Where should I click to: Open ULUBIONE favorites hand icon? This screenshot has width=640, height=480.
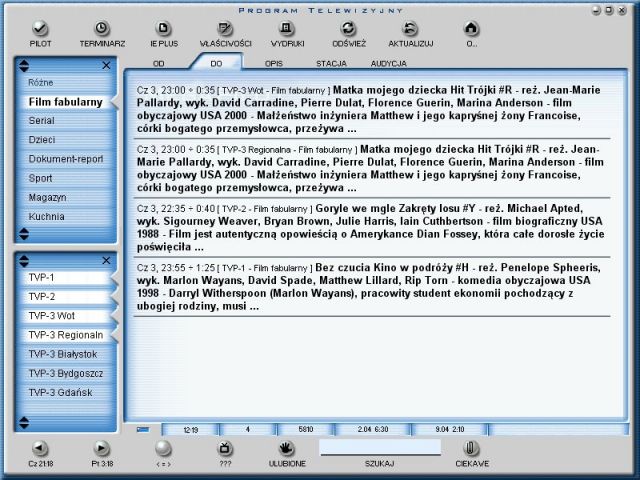tap(286, 448)
